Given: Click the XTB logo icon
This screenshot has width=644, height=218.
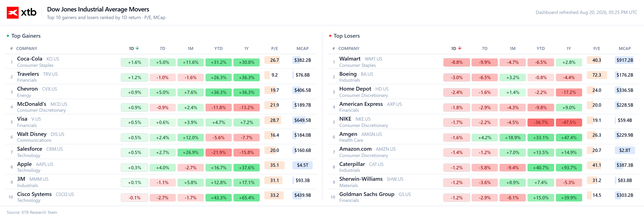Looking at the screenshot, I should coord(12,12).
